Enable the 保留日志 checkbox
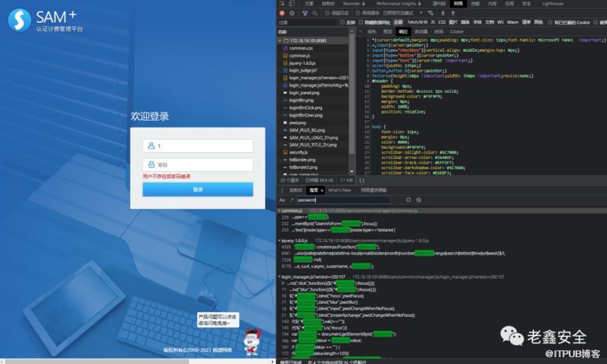607x364 pixels. (327, 12)
